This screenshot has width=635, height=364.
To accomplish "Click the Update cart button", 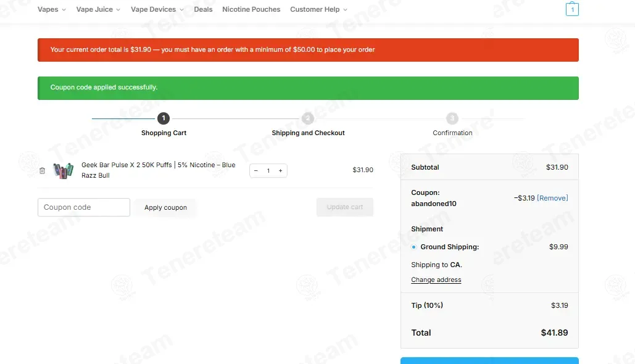I will (344, 207).
